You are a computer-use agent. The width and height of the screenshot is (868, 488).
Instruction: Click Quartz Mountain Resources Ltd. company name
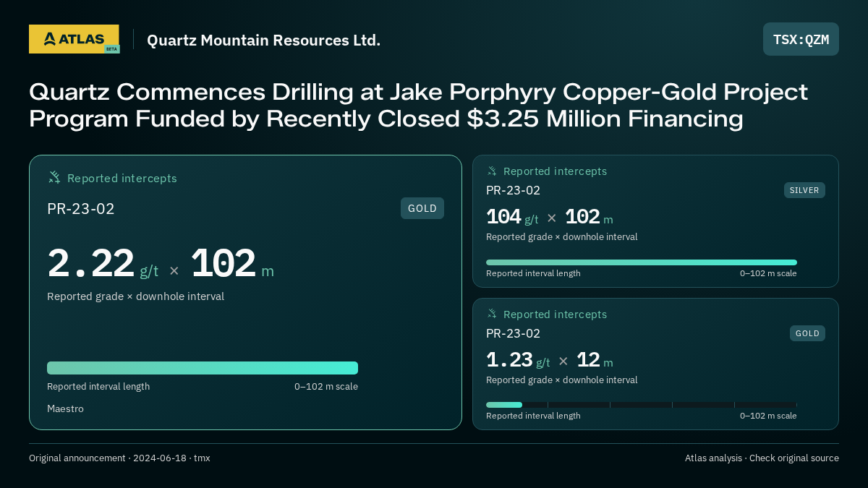[263, 40]
